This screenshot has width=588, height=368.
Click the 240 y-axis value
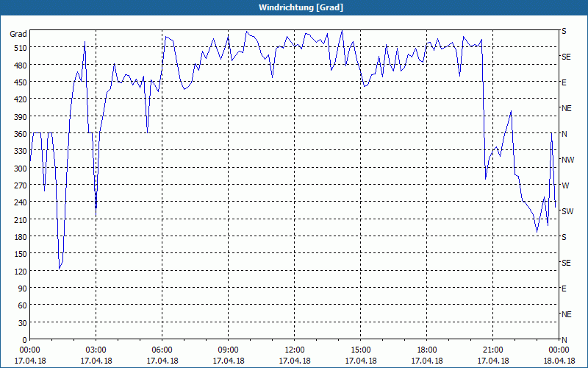click(x=21, y=203)
